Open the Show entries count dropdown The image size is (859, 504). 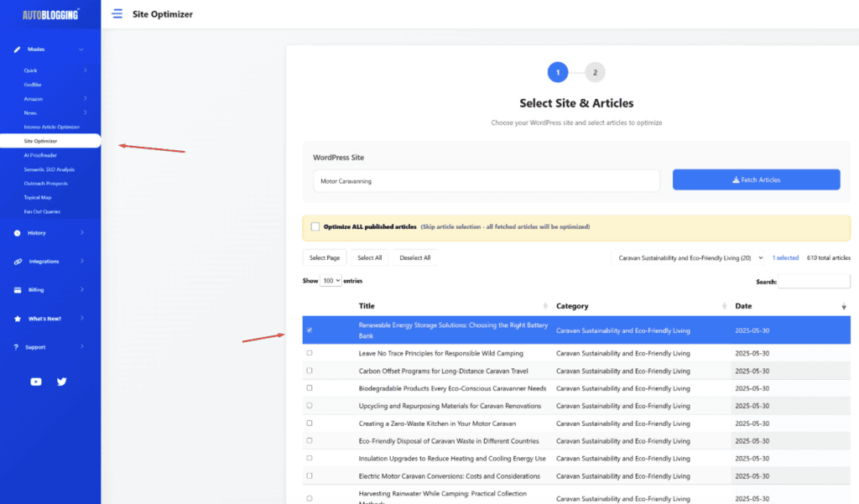[x=331, y=281]
